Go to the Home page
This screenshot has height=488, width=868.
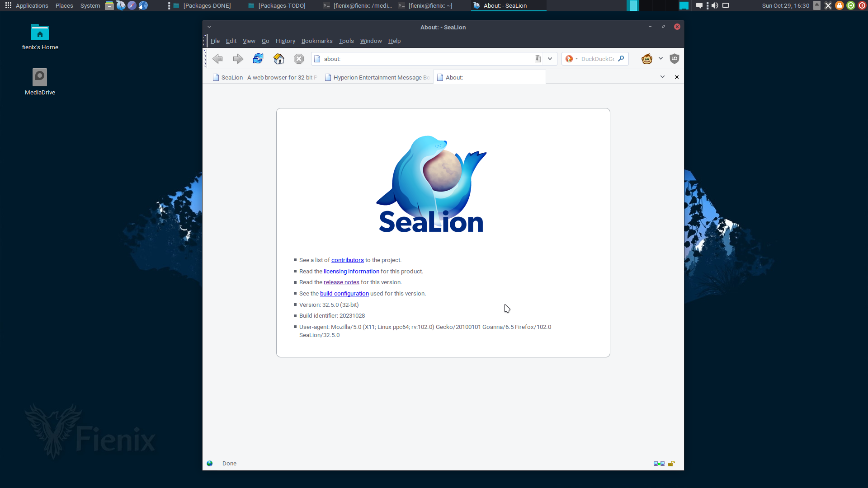pos(278,59)
